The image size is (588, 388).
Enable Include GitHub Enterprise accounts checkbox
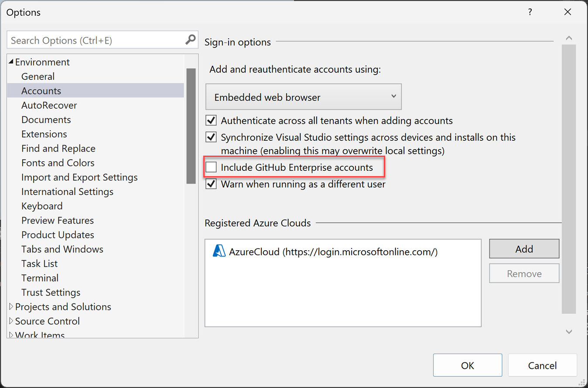pyautogui.click(x=212, y=167)
